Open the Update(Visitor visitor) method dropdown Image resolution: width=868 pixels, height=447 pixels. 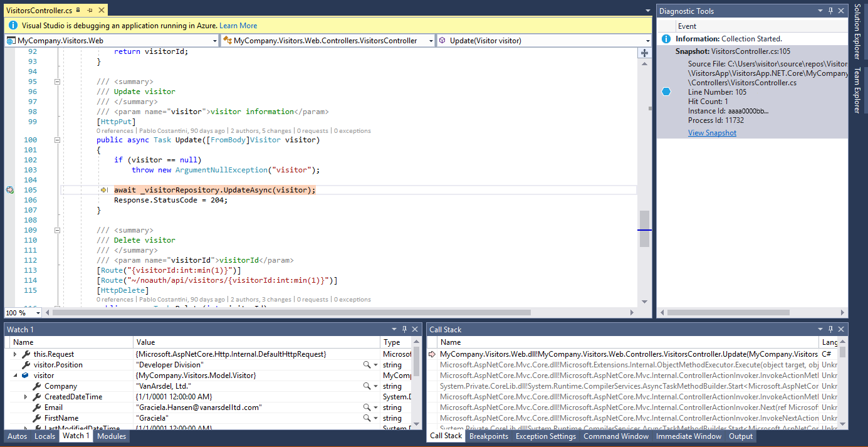648,39
